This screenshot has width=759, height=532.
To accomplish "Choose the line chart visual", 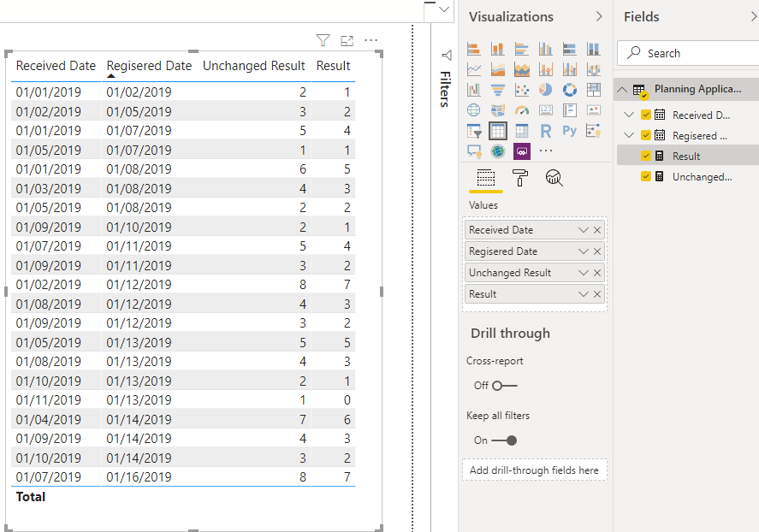I will 474,69.
